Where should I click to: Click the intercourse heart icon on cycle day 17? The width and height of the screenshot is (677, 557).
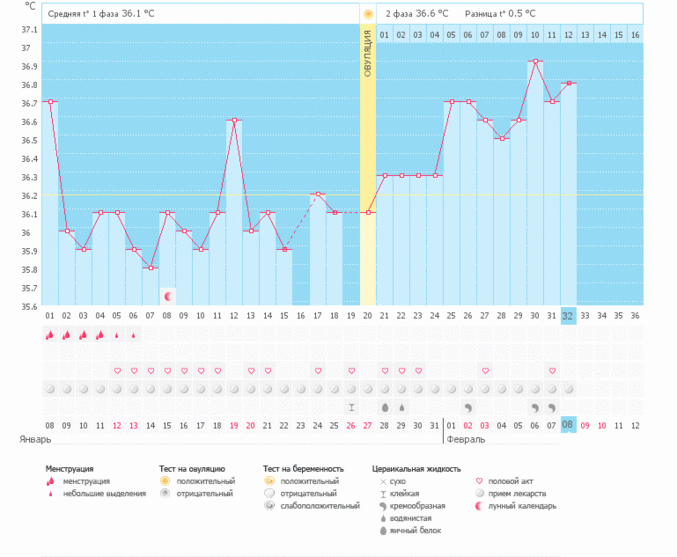[x=318, y=371]
